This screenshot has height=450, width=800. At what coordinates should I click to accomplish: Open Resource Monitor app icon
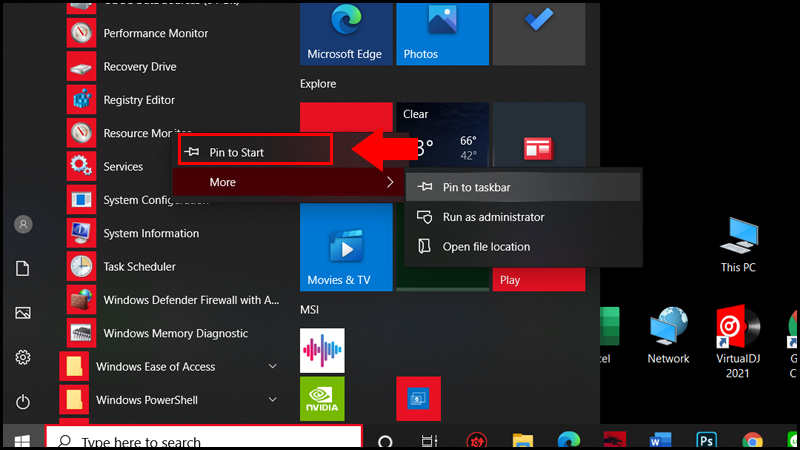click(x=81, y=133)
